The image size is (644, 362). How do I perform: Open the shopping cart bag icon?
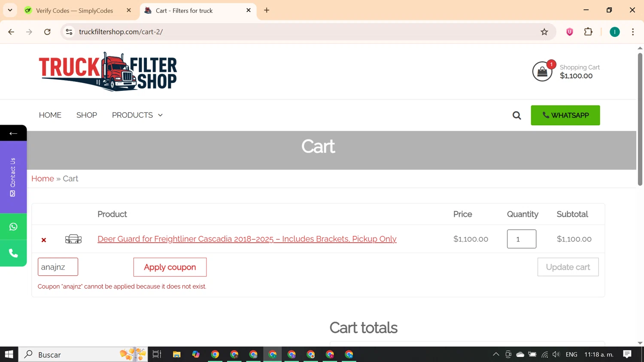[542, 71]
